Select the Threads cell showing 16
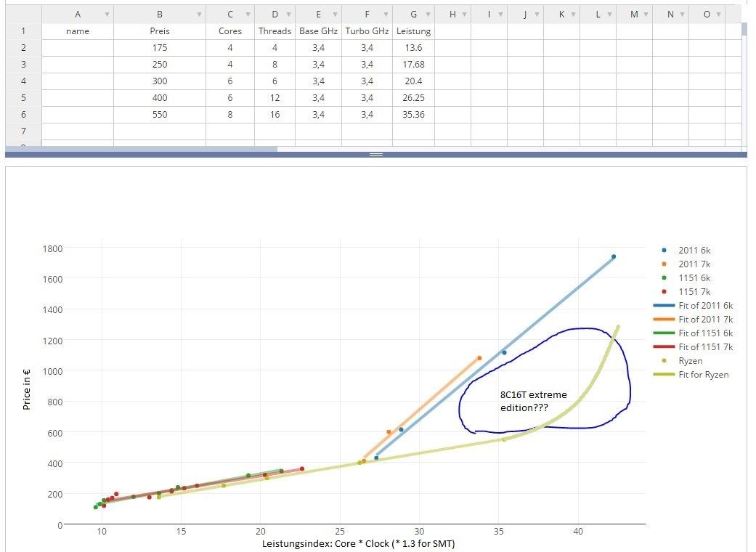Image resolution: width=756 pixels, height=552 pixels. click(275, 115)
